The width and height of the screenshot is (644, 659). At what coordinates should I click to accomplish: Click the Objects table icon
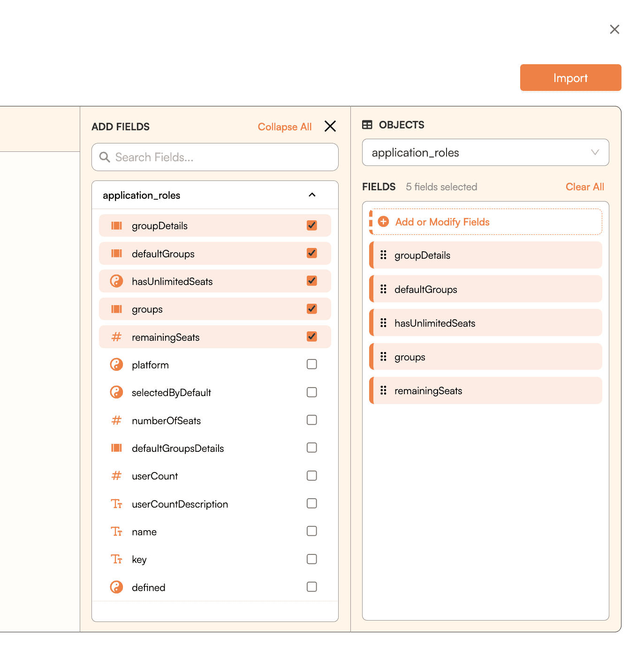[x=367, y=125]
